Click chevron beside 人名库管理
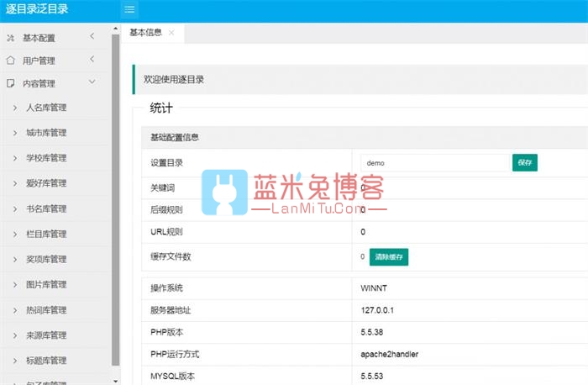Image resolution: width=588 pixels, height=385 pixels. click(15, 108)
